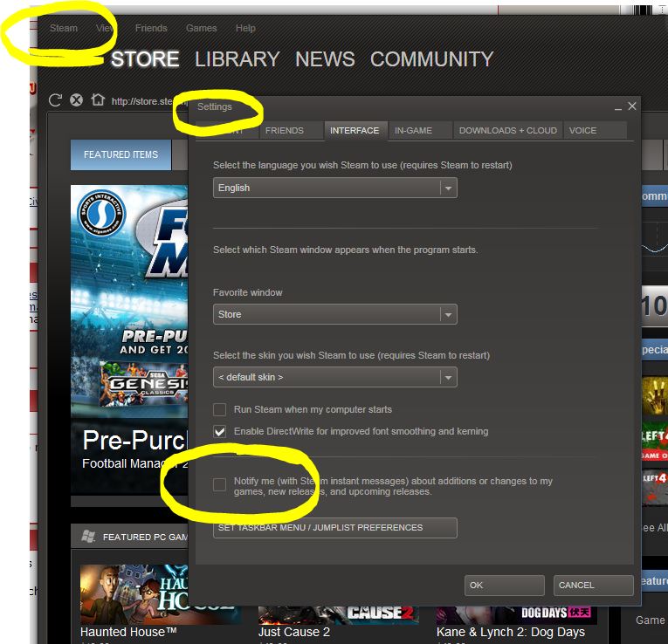Open the COMMUNITY section

pyautogui.click(x=431, y=58)
